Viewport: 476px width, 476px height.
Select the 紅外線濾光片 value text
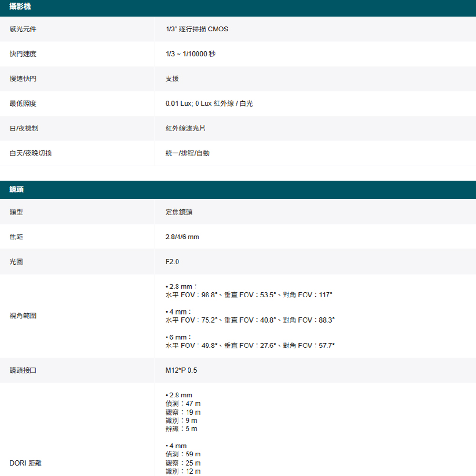(x=186, y=129)
